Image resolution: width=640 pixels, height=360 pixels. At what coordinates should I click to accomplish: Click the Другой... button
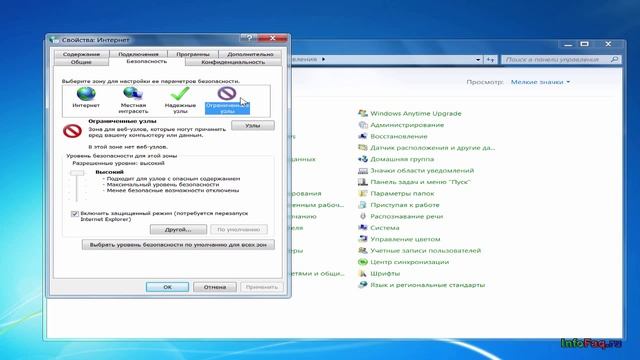[178, 229]
